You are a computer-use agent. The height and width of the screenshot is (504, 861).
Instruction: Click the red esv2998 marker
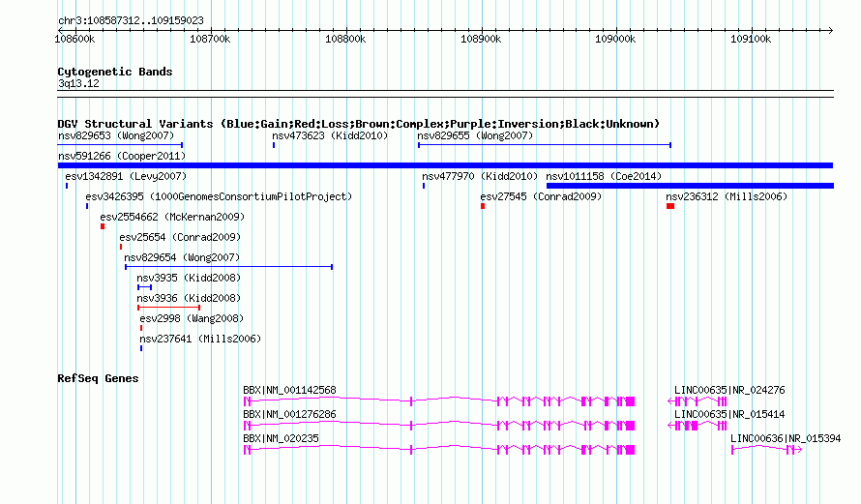coord(141,328)
